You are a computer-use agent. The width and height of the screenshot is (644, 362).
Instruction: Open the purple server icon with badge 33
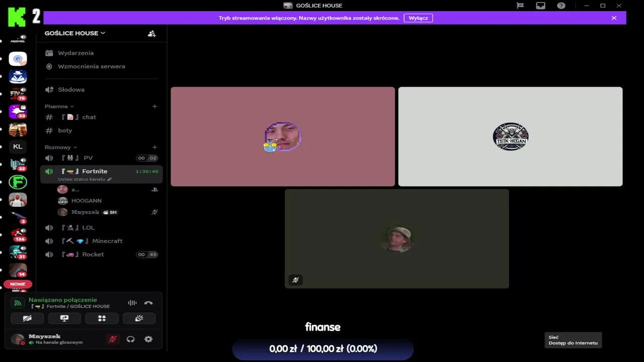point(18,112)
